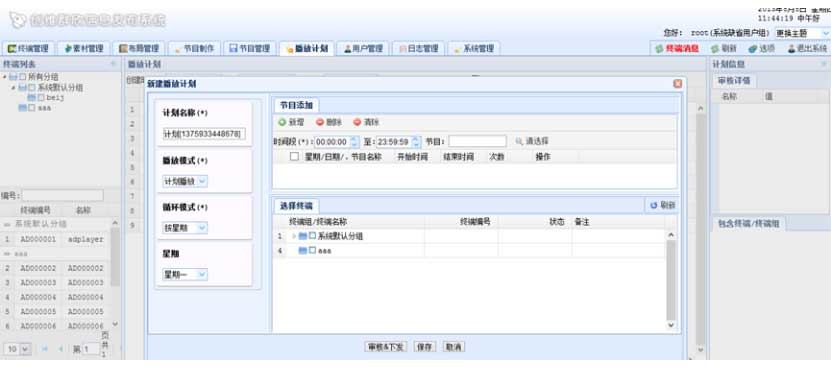Image resolution: width=831 pixels, height=367 pixels.
Task: Select the 用户管理 tab
Action: coord(363,48)
